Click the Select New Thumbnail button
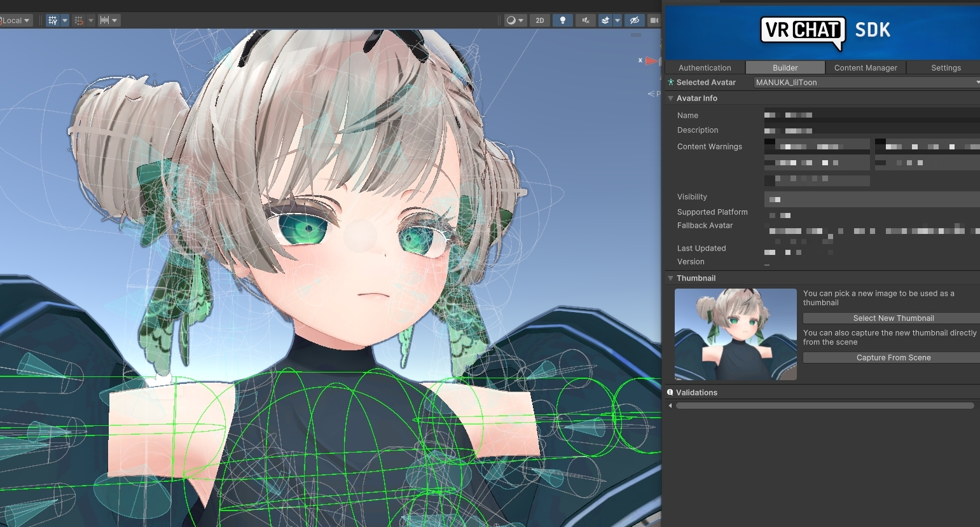 coord(893,318)
